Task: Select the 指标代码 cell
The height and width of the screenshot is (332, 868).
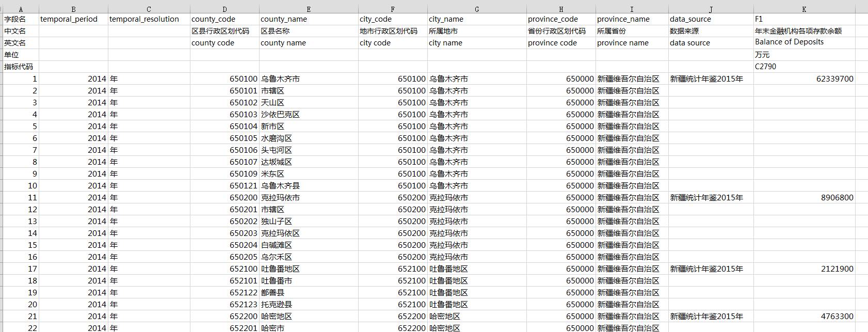Action: pyautogui.click(x=21, y=67)
